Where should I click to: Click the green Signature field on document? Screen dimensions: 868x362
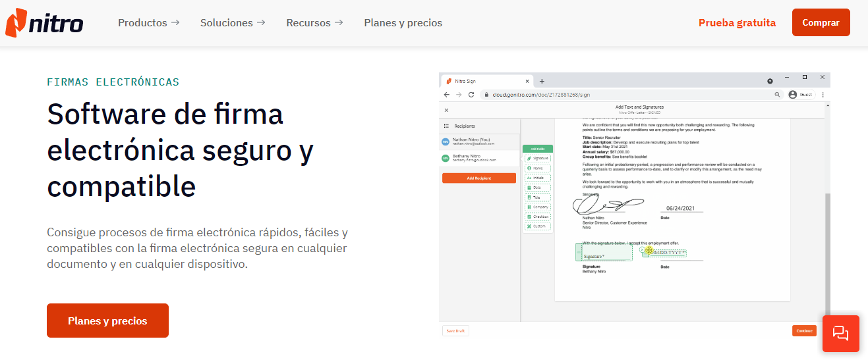(603, 253)
